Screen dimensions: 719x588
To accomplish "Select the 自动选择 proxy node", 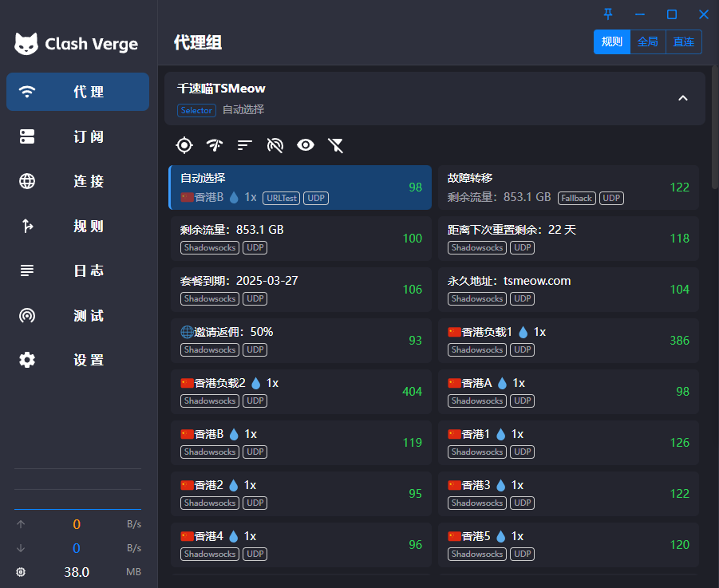I will pos(300,187).
